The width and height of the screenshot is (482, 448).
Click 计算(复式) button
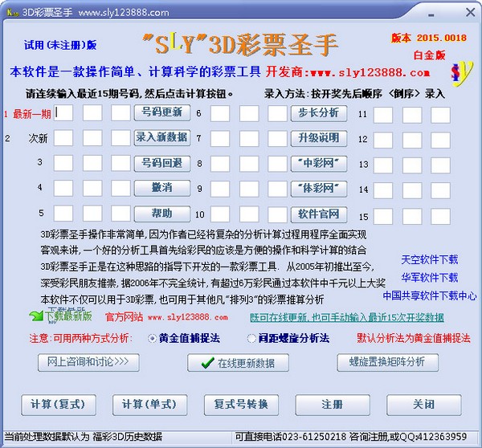[x=59, y=405]
